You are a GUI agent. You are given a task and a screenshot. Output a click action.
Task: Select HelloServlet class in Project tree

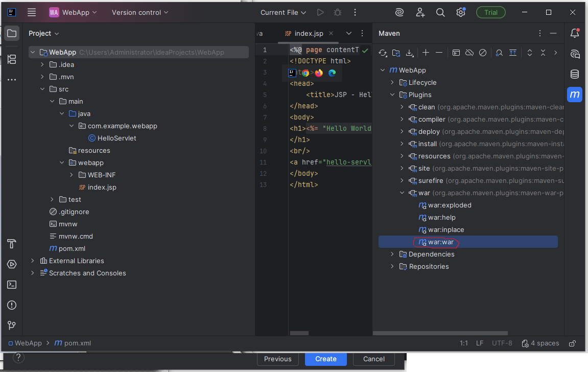117,138
